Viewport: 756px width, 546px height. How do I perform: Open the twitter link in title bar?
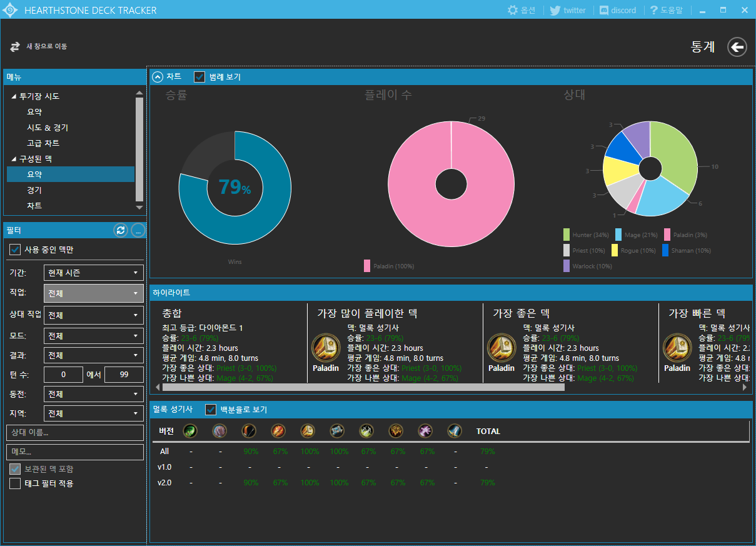(x=568, y=10)
